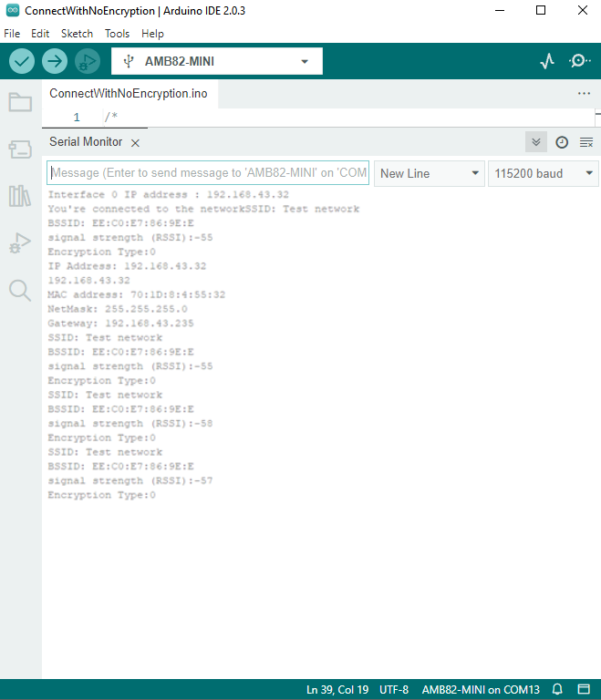Select the ConnectWithNoEncryption.ino editor tab
This screenshot has width=601, height=700.
point(128,94)
